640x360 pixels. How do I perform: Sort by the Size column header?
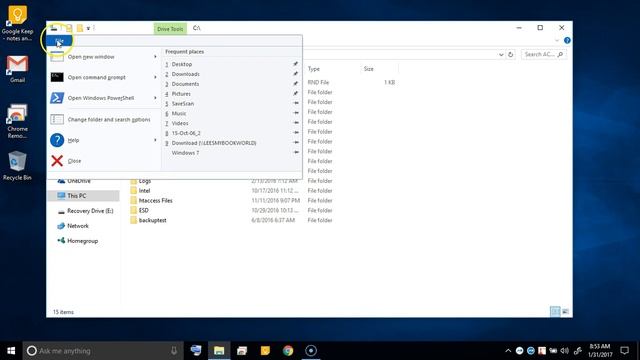click(369, 69)
